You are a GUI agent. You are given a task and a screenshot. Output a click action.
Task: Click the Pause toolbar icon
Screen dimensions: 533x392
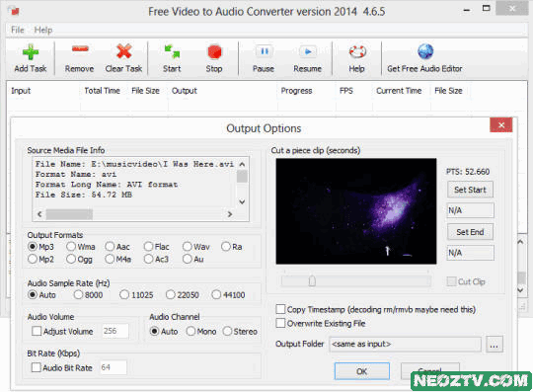[x=264, y=51]
